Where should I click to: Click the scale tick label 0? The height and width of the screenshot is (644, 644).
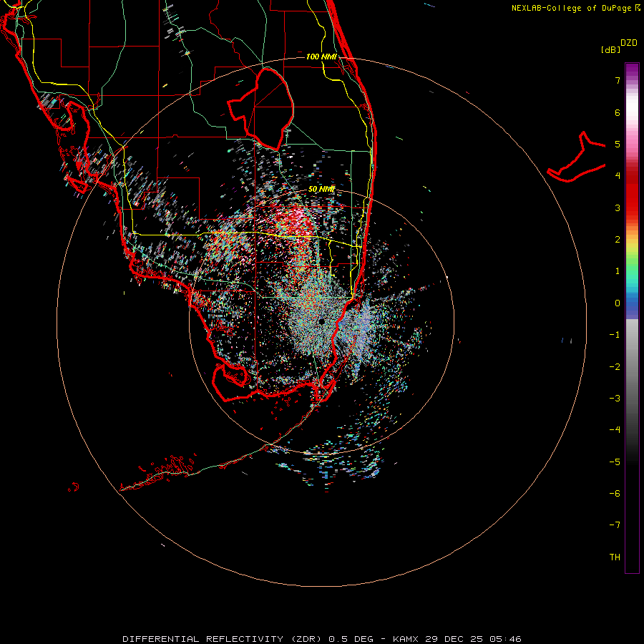click(x=618, y=303)
